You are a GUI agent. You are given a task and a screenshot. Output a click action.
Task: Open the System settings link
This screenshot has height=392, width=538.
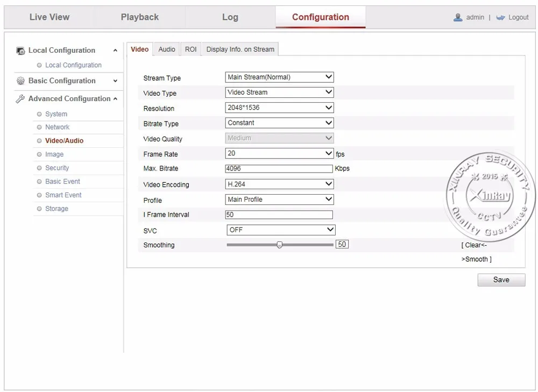point(56,114)
